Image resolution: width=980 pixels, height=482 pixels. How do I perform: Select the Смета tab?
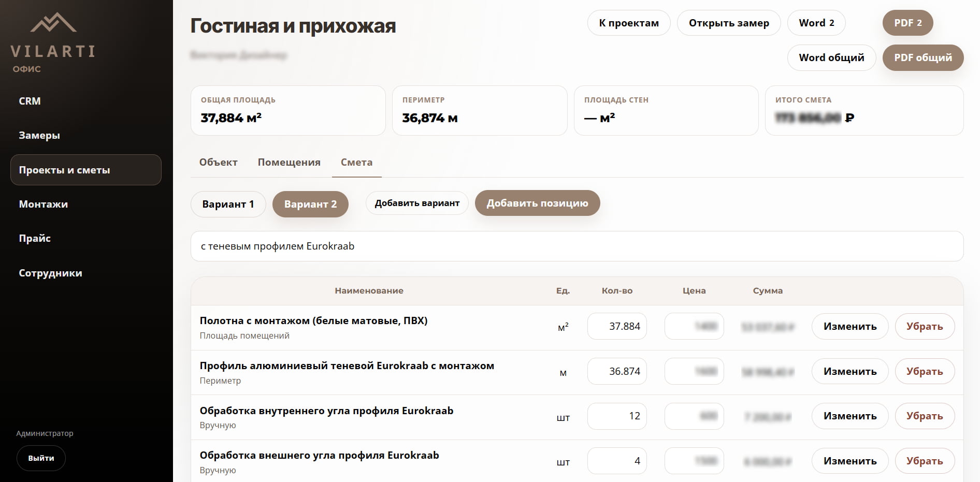click(356, 162)
